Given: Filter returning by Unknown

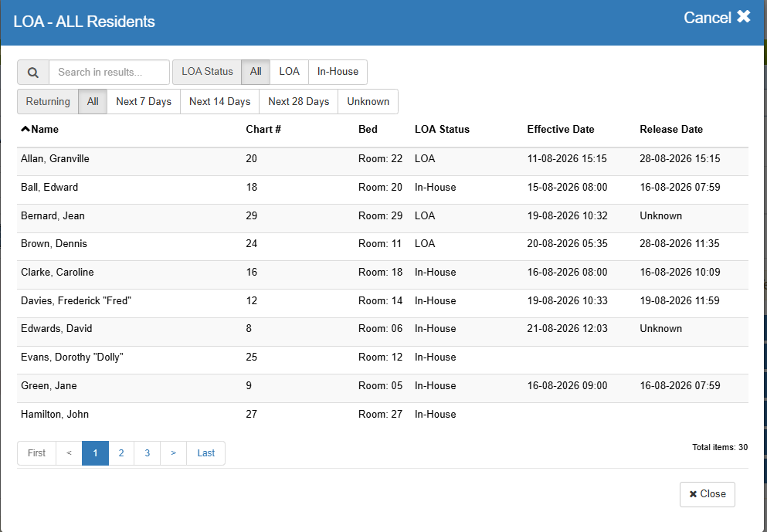Looking at the screenshot, I should pyautogui.click(x=368, y=102).
